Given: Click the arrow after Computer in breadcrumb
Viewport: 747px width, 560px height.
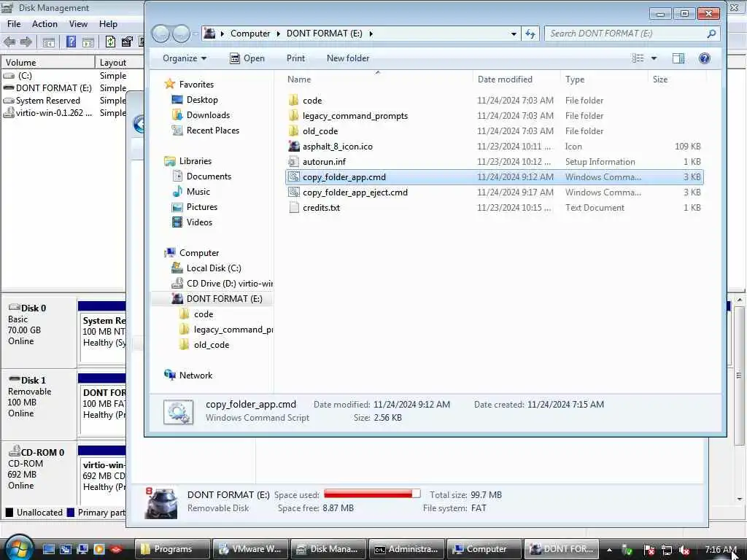Looking at the screenshot, I should point(278,34).
